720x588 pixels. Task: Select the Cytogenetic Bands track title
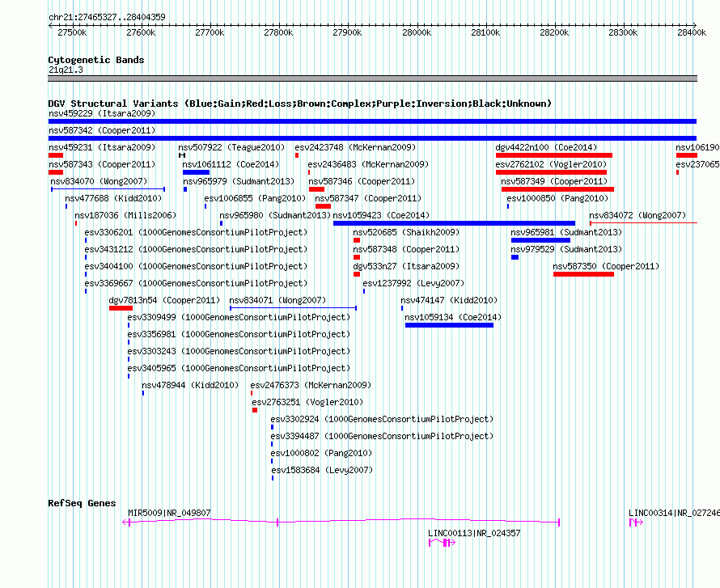point(96,60)
